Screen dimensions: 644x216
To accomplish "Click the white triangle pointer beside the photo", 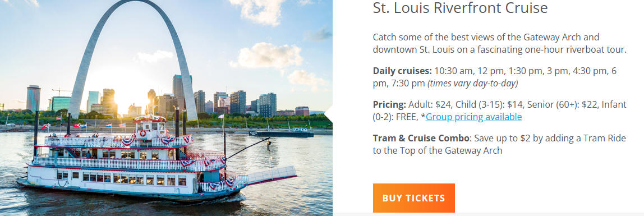I will click(x=329, y=114).
